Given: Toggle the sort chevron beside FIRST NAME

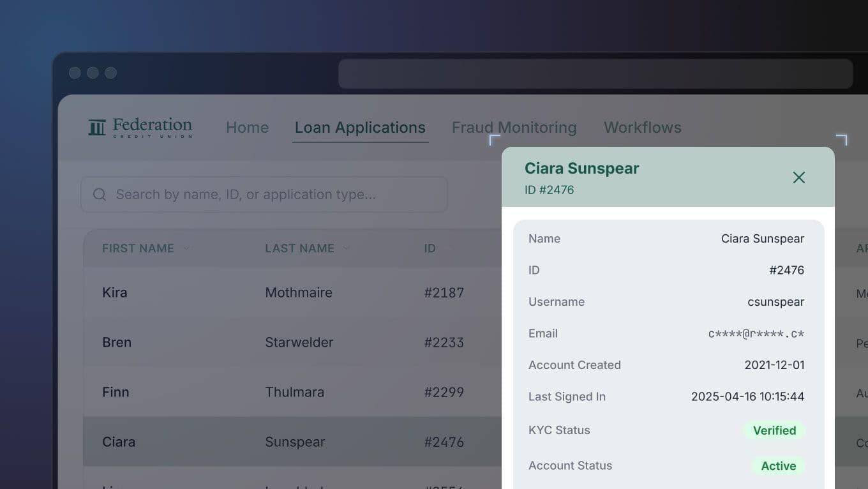Looking at the screenshot, I should pos(186,248).
